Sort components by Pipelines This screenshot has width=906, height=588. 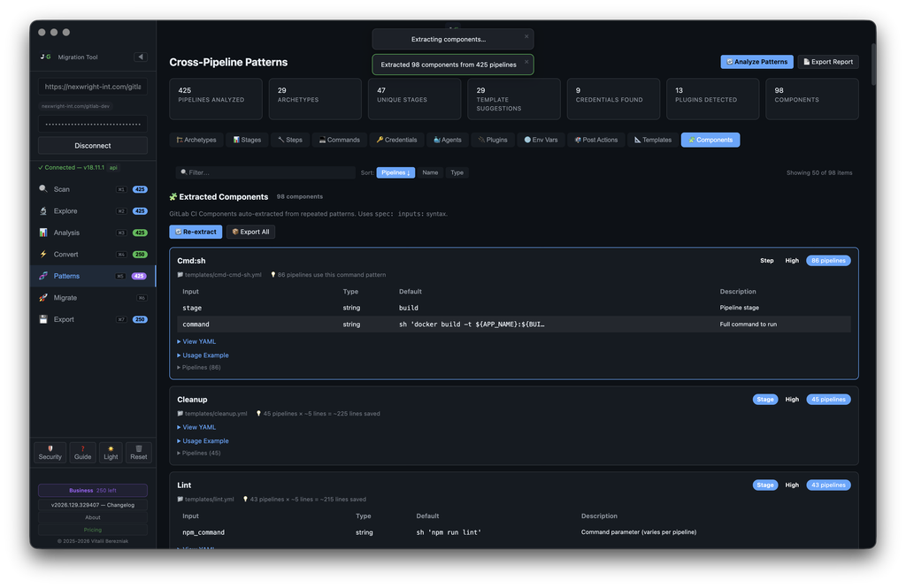395,172
